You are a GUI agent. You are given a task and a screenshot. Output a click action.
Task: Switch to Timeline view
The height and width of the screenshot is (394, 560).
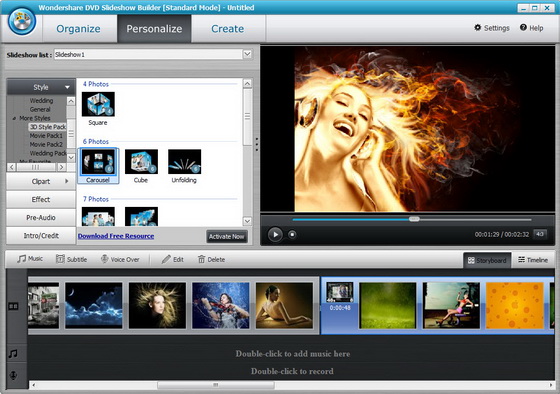(532, 260)
